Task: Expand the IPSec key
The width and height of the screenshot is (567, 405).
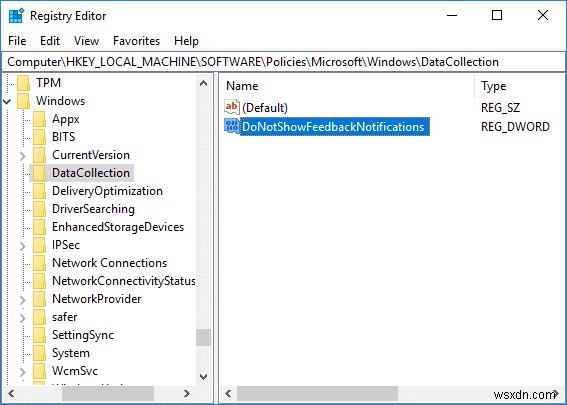Action: pyautogui.click(x=23, y=246)
